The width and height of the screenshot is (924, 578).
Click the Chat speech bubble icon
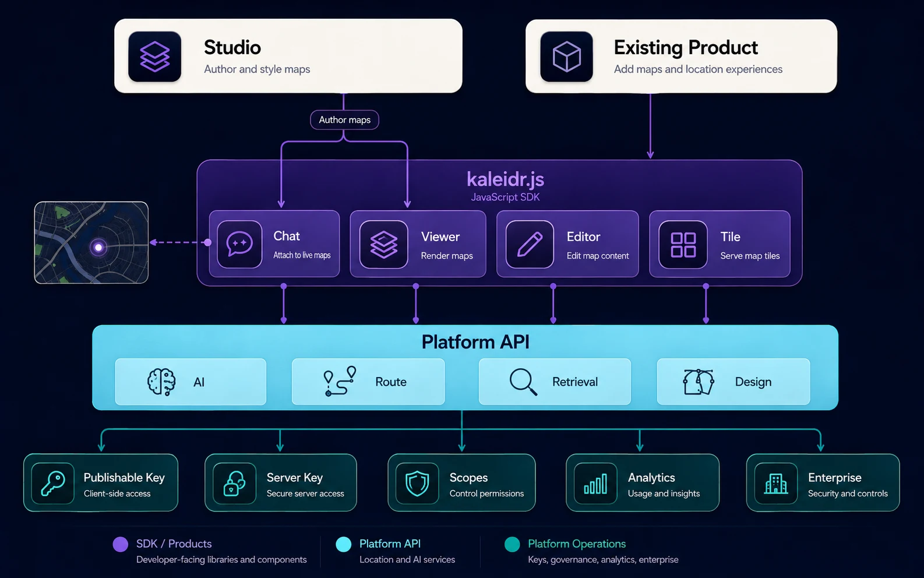(239, 244)
